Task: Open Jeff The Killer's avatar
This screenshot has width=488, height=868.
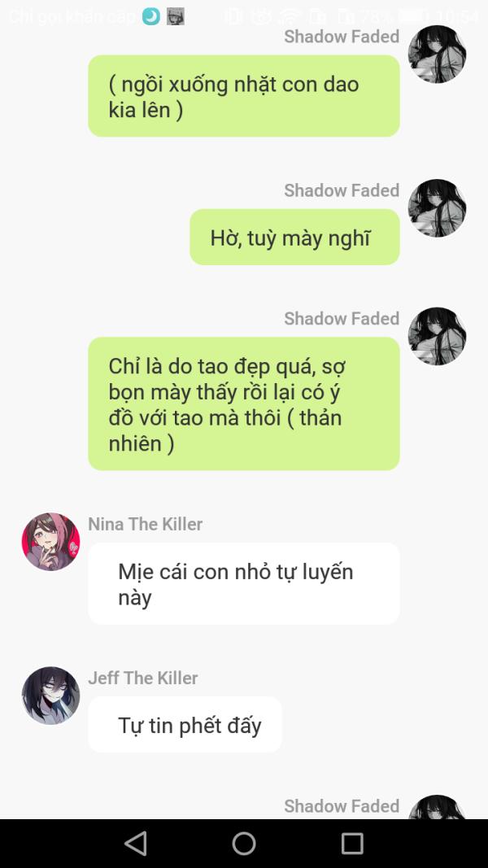Action: (51, 696)
